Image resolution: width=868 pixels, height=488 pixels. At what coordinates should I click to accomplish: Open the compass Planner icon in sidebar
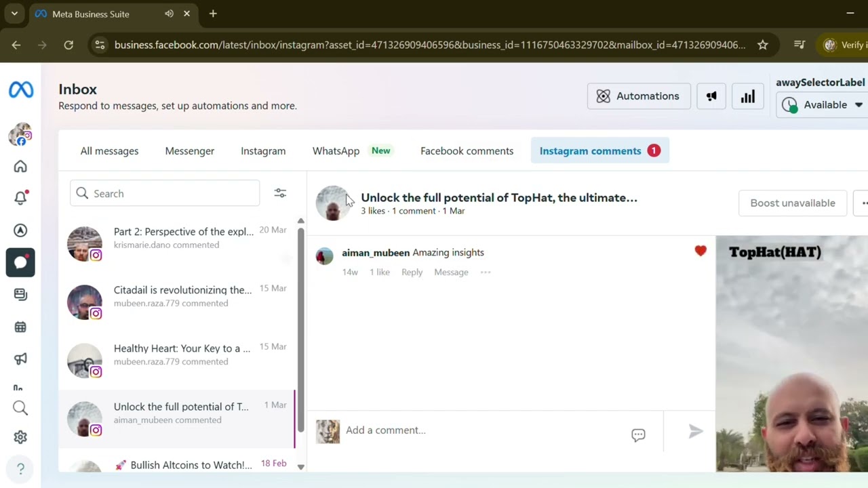20,230
